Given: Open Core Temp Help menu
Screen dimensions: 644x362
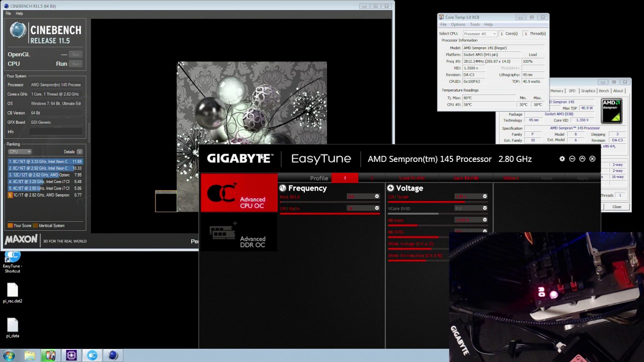Looking at the screenshot, I should coord(489,24).
